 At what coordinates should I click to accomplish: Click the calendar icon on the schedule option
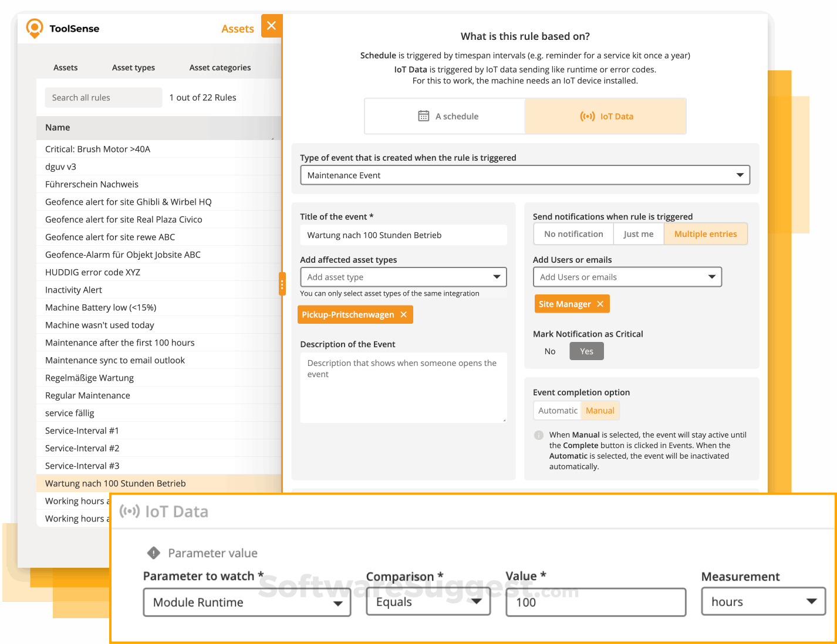coord(424,116)
